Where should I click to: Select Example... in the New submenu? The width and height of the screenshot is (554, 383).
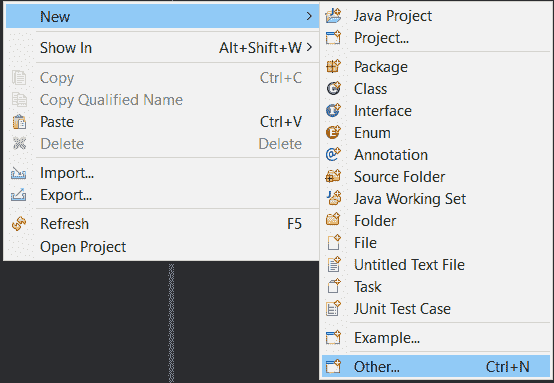pyautogui.click(x=436, y=337)
